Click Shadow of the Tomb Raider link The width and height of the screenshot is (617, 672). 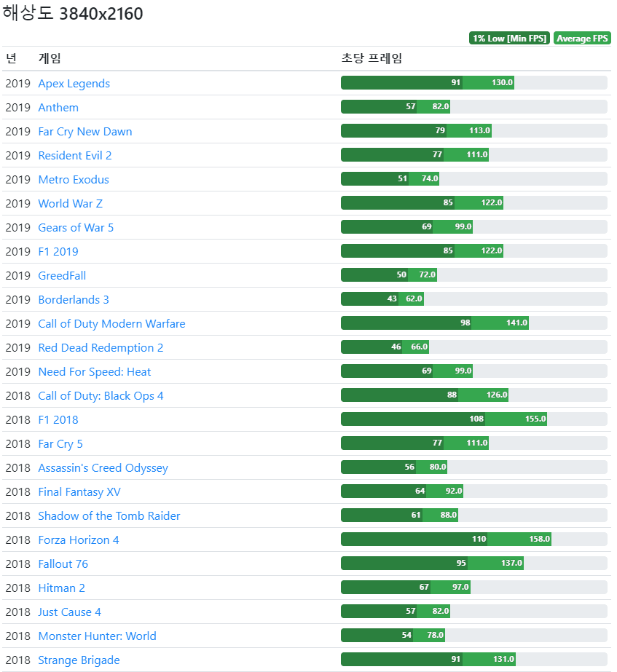coord(109,515)
